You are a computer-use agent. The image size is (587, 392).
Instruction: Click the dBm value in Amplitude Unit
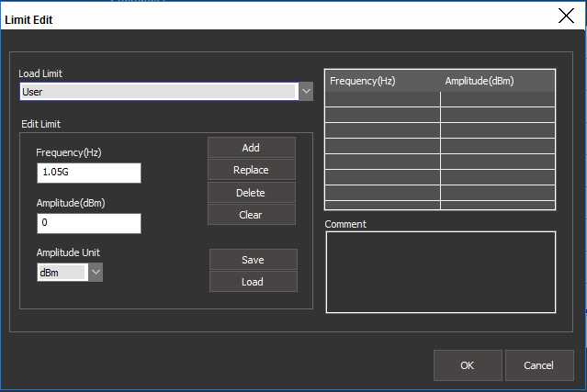62,273
